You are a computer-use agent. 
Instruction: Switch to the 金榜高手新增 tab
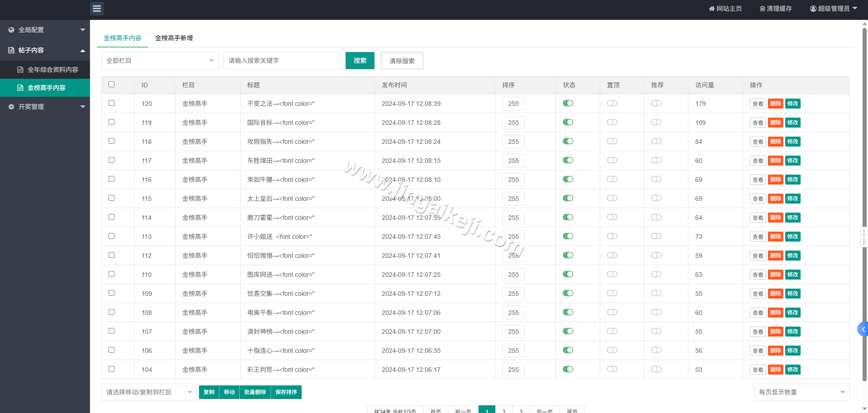175,38
